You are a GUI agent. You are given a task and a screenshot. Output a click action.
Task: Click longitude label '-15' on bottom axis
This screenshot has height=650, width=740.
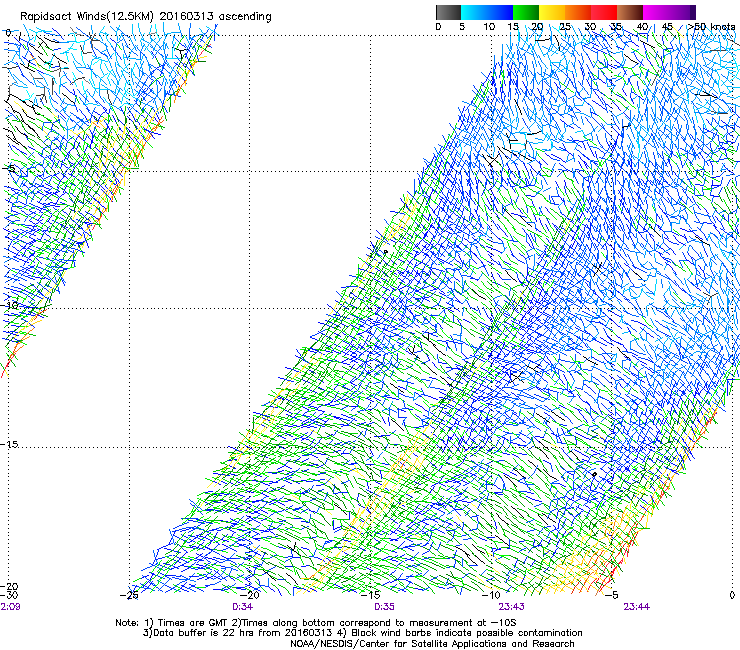(x=371, y=595)
